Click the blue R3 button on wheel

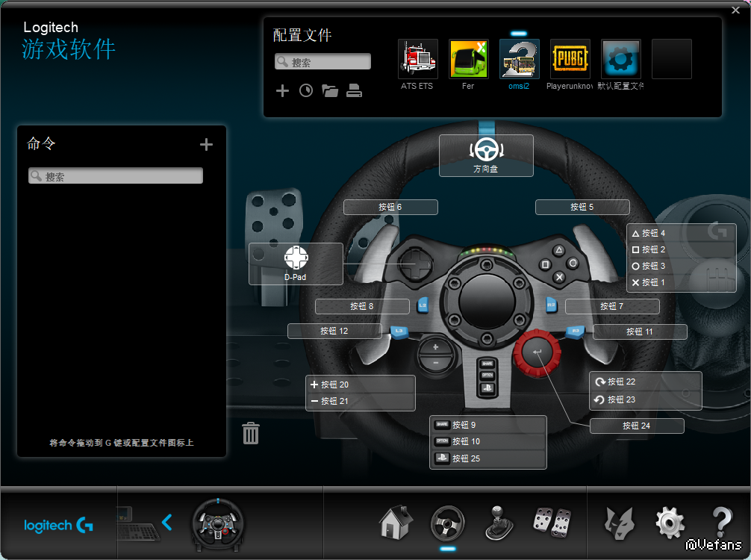(576, 331)
